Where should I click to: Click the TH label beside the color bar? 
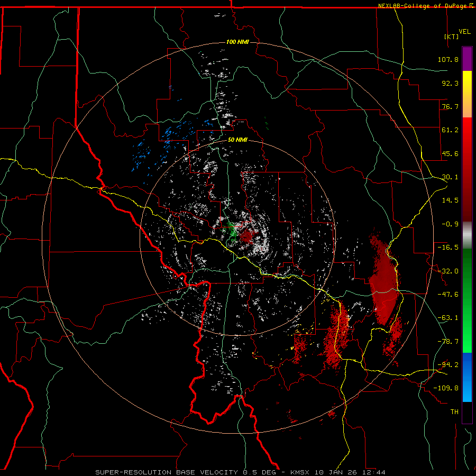(454, 411)
